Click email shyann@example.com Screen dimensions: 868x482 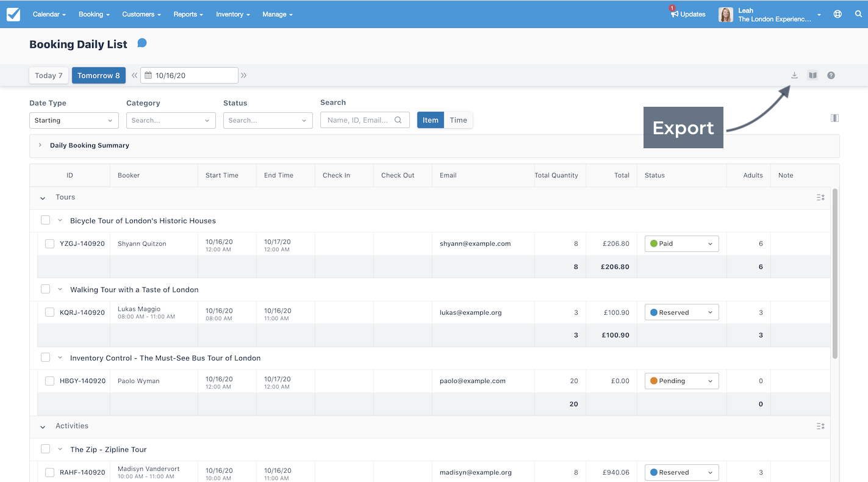(475, 243)
